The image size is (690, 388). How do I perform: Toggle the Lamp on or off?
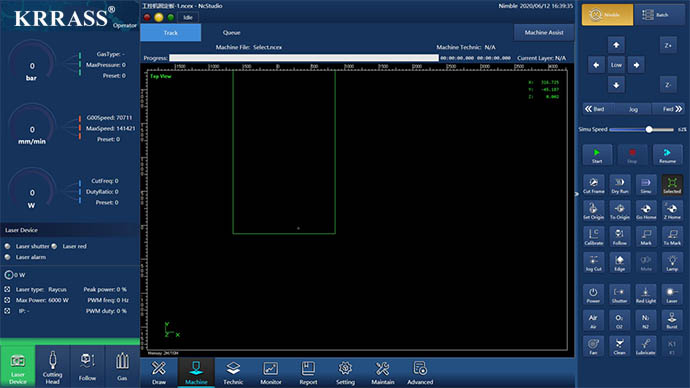[672, 263]
